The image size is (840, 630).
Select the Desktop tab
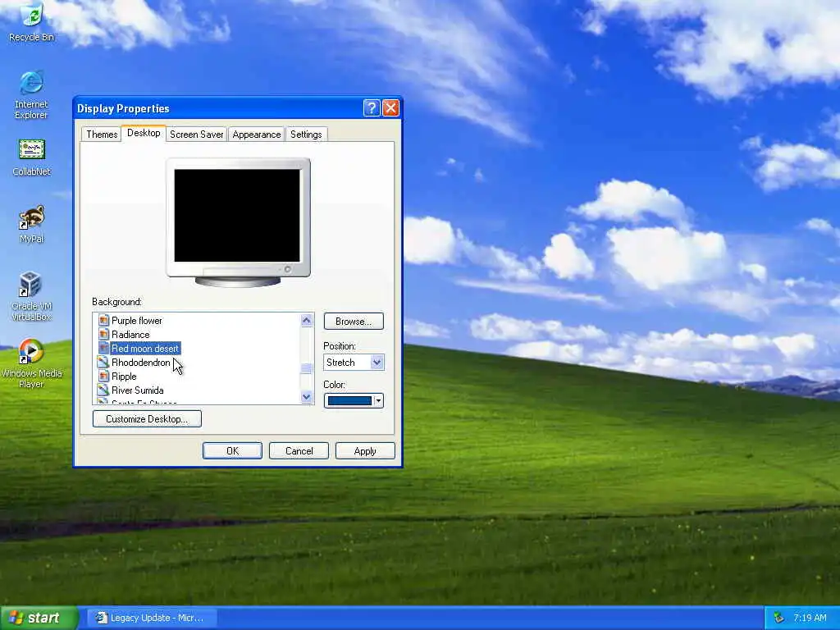[144, 133]
